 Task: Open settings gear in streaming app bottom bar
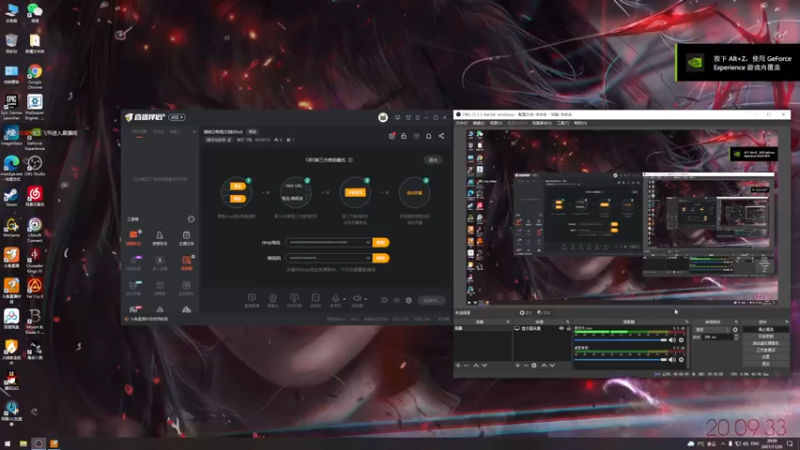tap(409, 301)
